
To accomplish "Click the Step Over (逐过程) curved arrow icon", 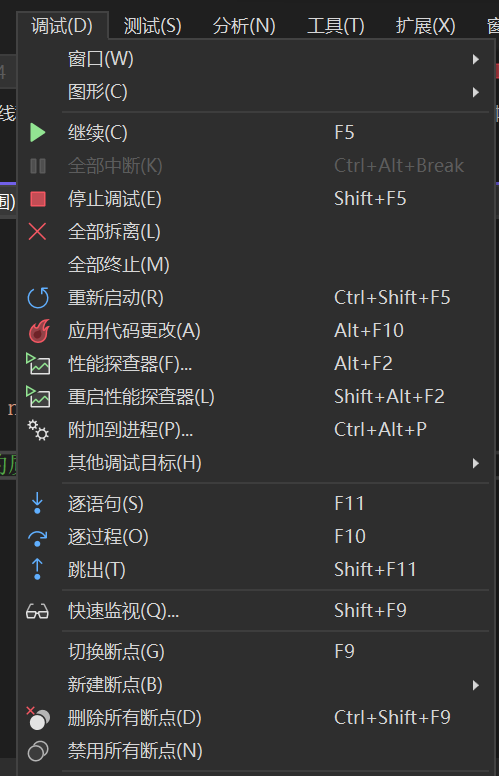I will (38, 538).
